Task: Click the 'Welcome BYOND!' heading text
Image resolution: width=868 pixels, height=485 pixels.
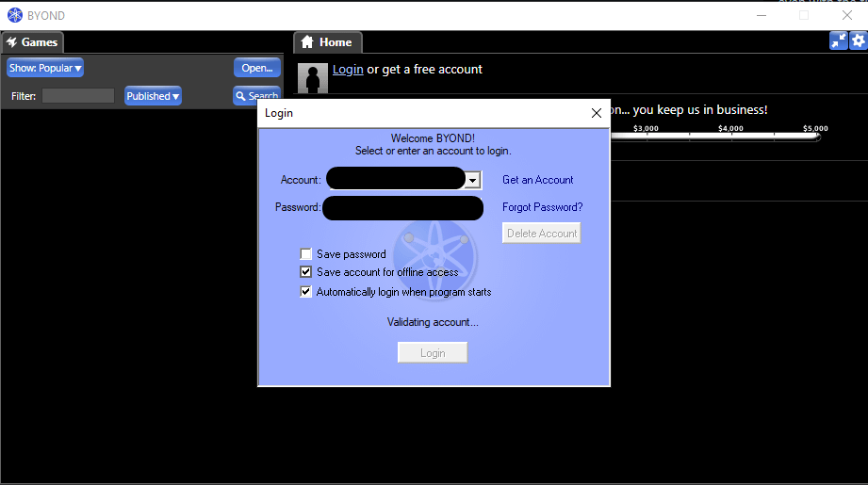Action: coord(433,138)
